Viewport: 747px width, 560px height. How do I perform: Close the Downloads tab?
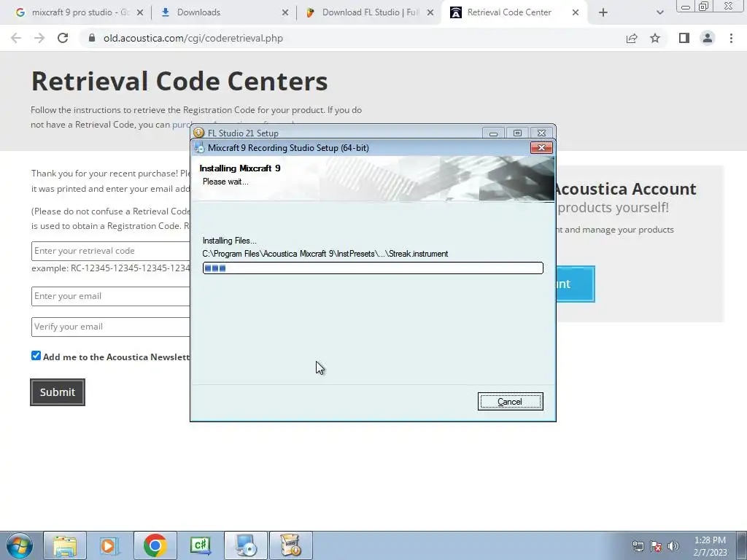[285, 12]
